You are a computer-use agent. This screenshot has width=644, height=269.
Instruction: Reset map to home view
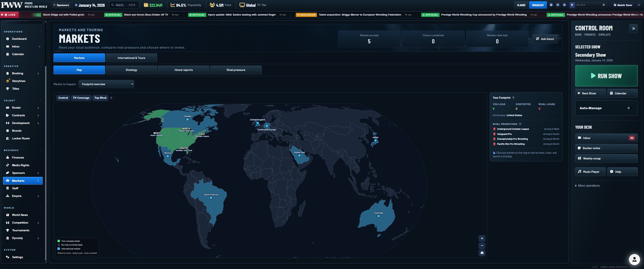(482, 253)
